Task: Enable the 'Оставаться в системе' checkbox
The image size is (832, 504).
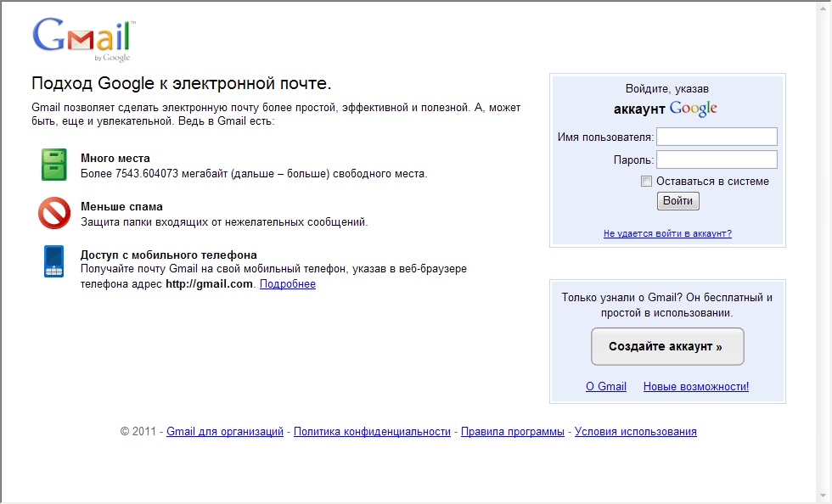Action: point(646,182)
